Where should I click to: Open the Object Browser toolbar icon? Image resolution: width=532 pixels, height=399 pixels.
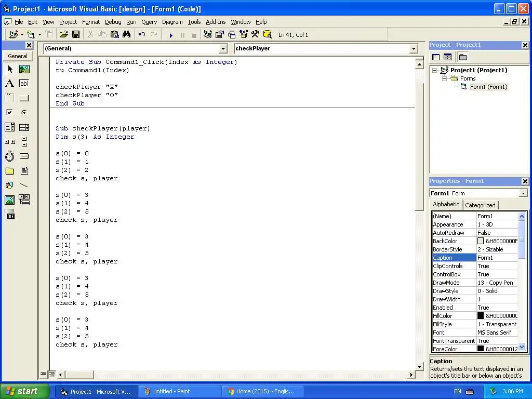point(244,35)
